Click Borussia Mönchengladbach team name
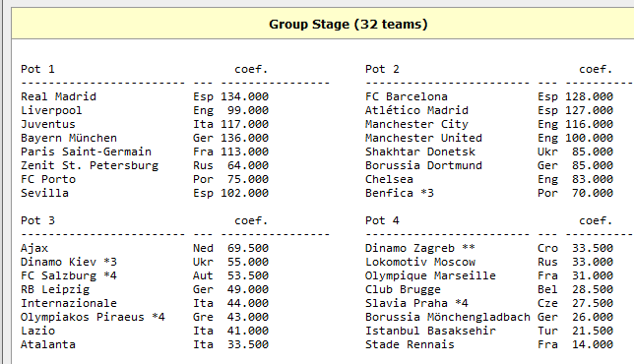634x364 pixels. [448, 317]
